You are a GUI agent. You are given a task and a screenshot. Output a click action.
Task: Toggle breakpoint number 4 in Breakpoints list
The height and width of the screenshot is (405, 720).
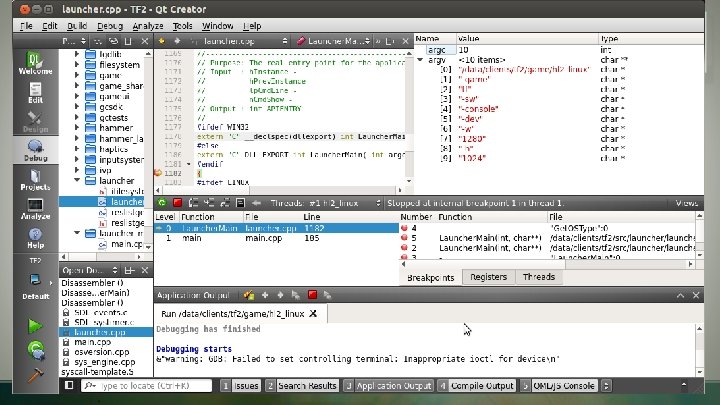pyautogui.click(x=404, y=228)
